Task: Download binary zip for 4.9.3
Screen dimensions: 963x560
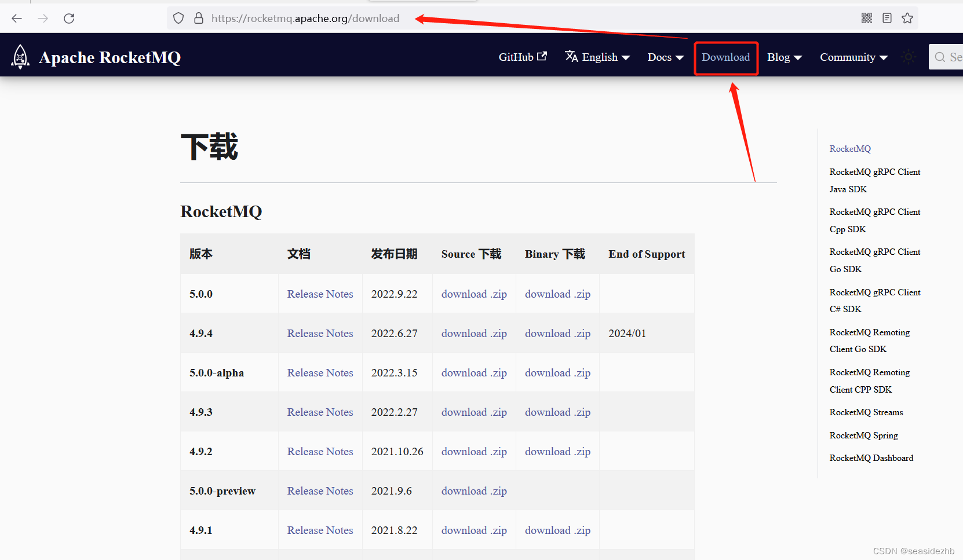Action: pos(557,412)
